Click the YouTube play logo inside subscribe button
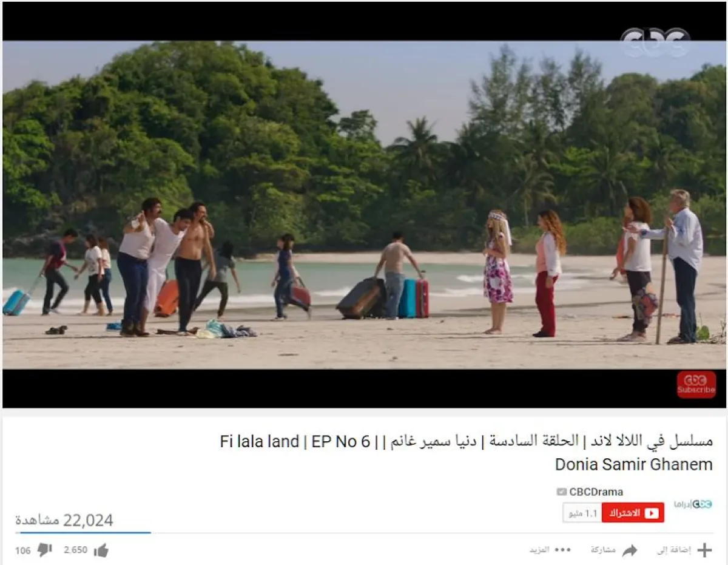The image size is (728, 565). click(652, 513)
